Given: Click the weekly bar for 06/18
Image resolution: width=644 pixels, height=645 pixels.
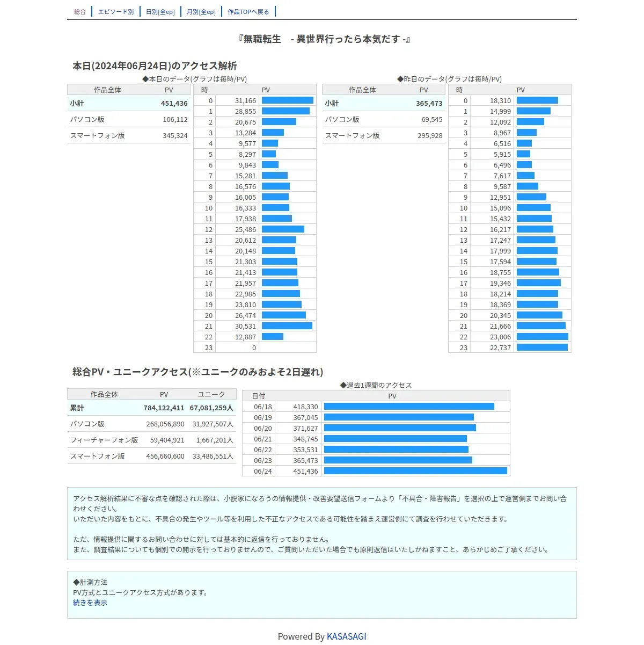Looking at the screenshot, I should click(409, 407).
